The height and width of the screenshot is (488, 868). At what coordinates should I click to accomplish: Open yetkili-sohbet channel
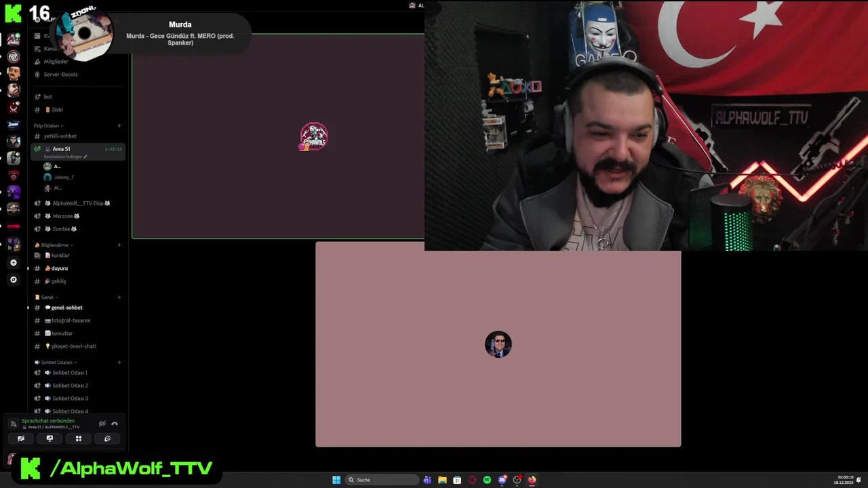(x=60, y=136)
